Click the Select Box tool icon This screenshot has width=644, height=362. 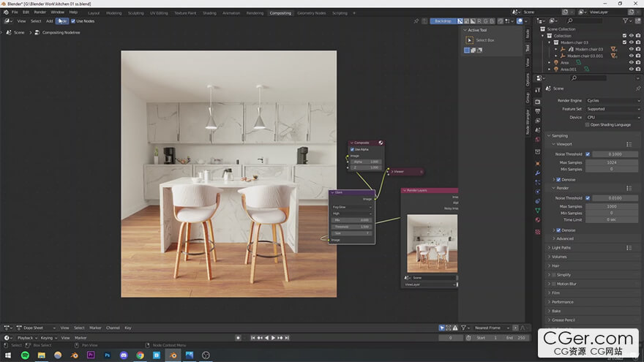pos(469,40)
